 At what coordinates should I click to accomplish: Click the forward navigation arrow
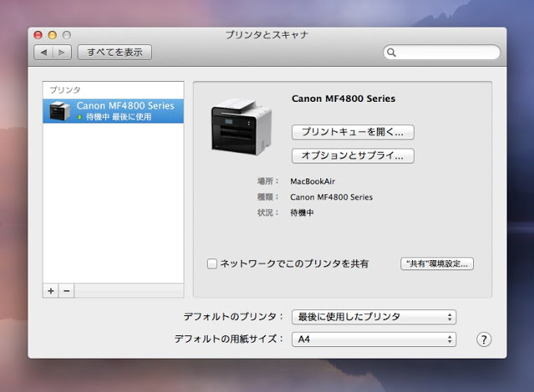[62, 53]
